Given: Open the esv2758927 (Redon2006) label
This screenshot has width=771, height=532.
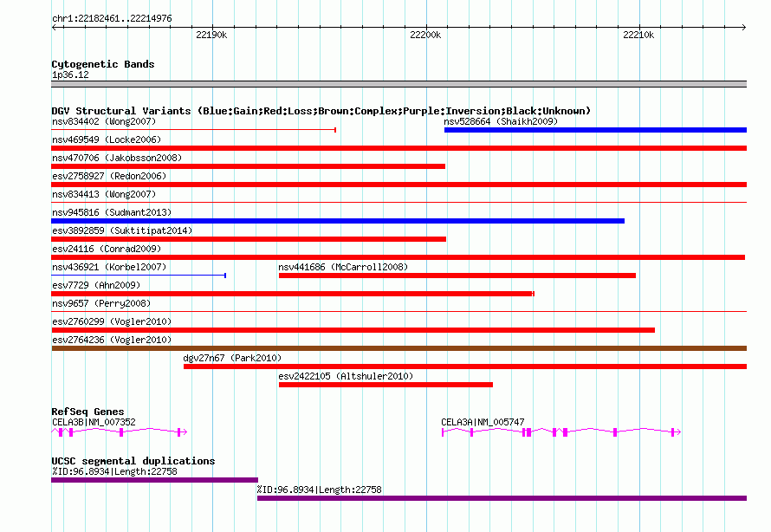Looking at the screenshot, I should [x=109, y=176].
